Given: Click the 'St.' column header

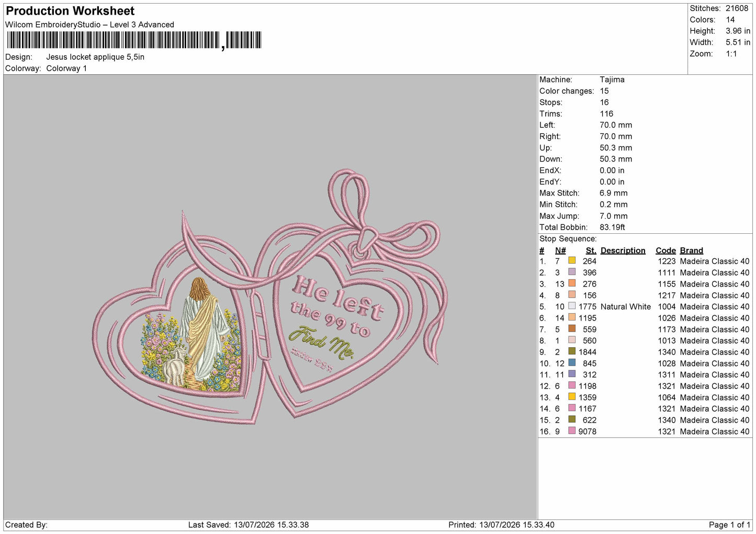Looking at the screenshot, I should [x=591, y=251].
